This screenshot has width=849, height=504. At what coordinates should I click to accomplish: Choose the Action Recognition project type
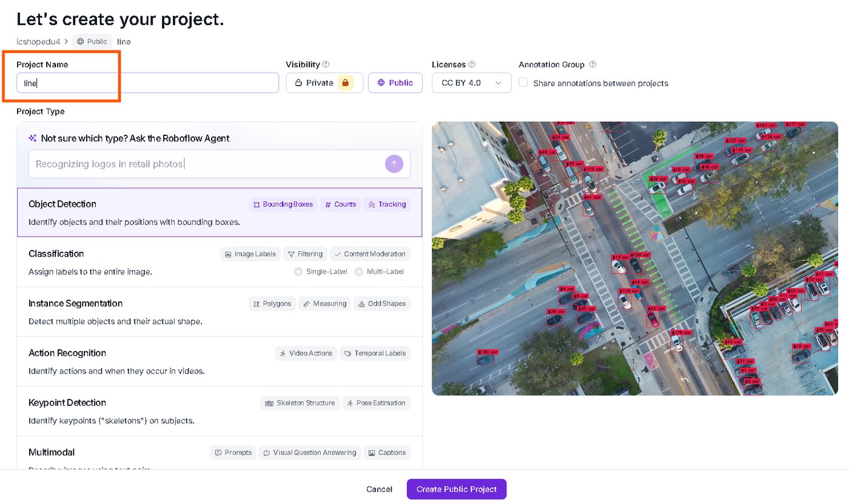click(220, 361)
